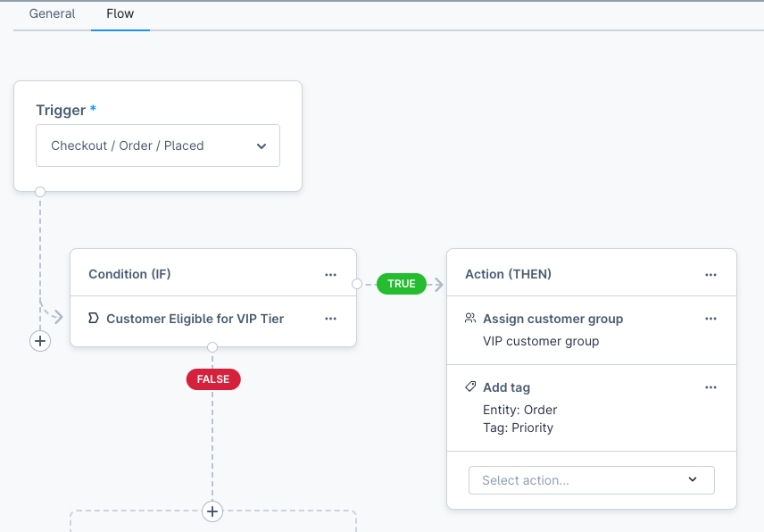Click the green TRUE branch label
This screenshot has width=764, height=532.
[402, 284]
